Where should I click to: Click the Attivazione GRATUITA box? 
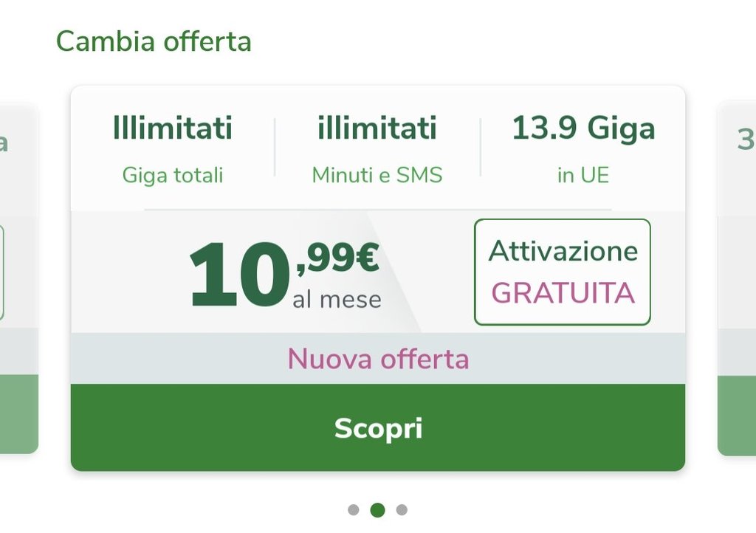[562, 272]
